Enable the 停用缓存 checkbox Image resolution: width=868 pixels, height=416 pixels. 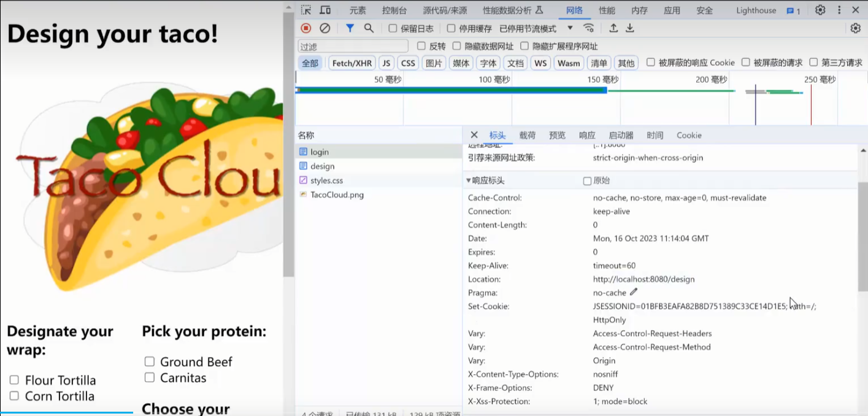coord(451,28)
